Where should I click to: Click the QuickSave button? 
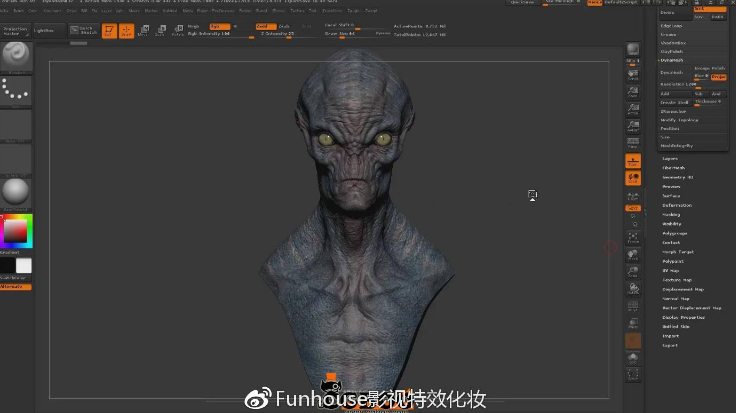click(x=521, y=2)
